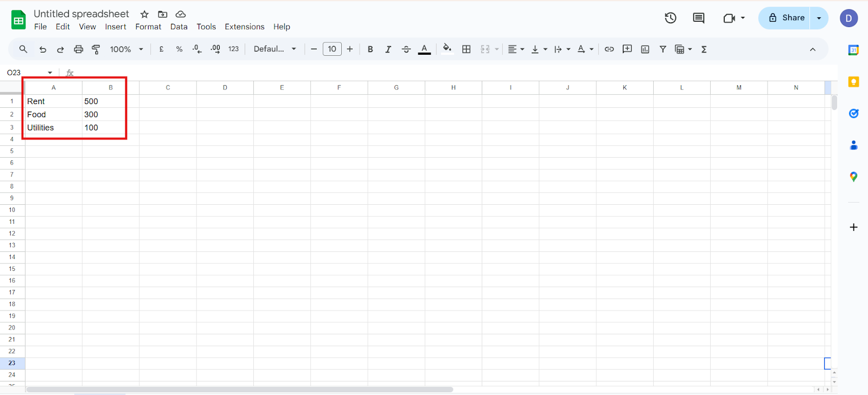This screenshot has width=868, height=395.
Task: Undo the last action
Action: [x=42, y=49]
